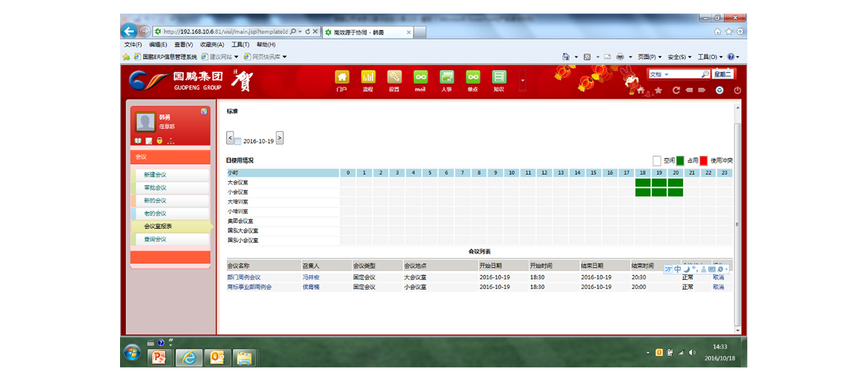Click the round down-arrow icon in header
Image resolution: width=868 pixels, height=381 pixels.
click(719, 90)
